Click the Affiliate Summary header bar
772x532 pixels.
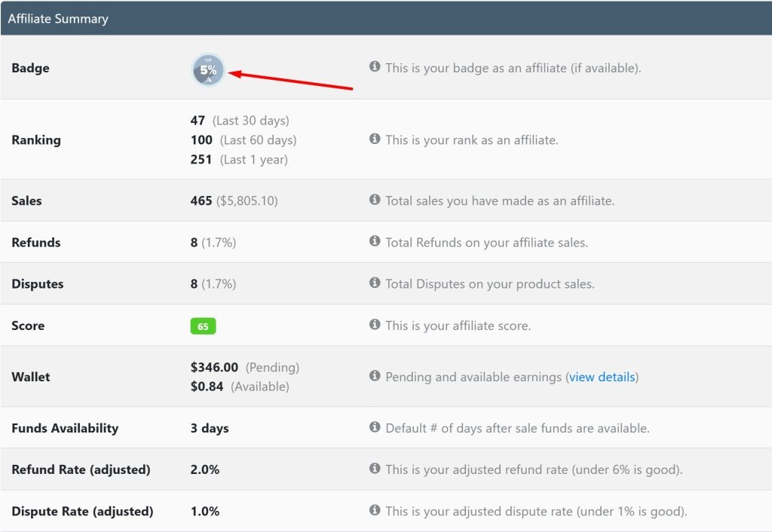386,18
